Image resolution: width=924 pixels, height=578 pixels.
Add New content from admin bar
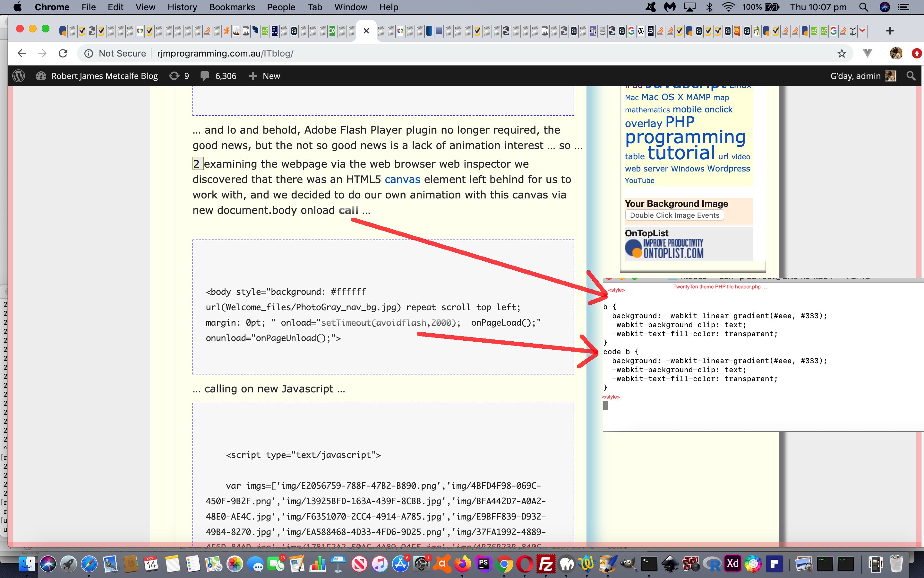click(264, 76)
